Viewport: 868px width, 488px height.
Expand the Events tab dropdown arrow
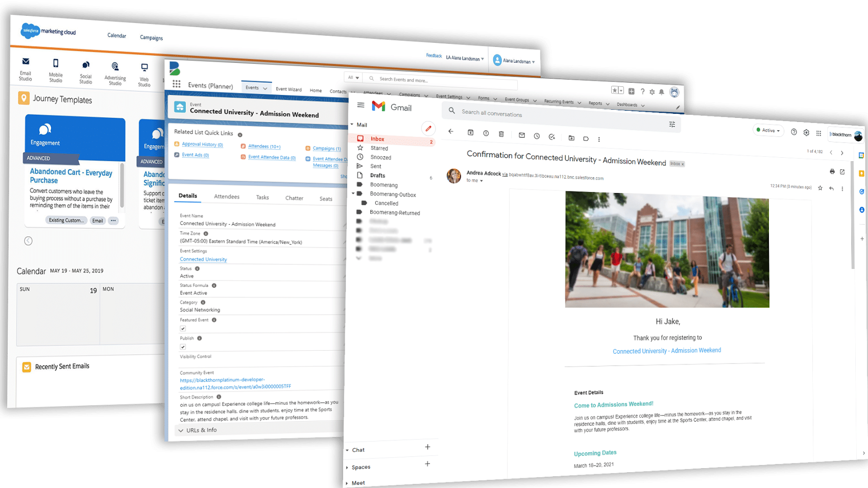265,88
